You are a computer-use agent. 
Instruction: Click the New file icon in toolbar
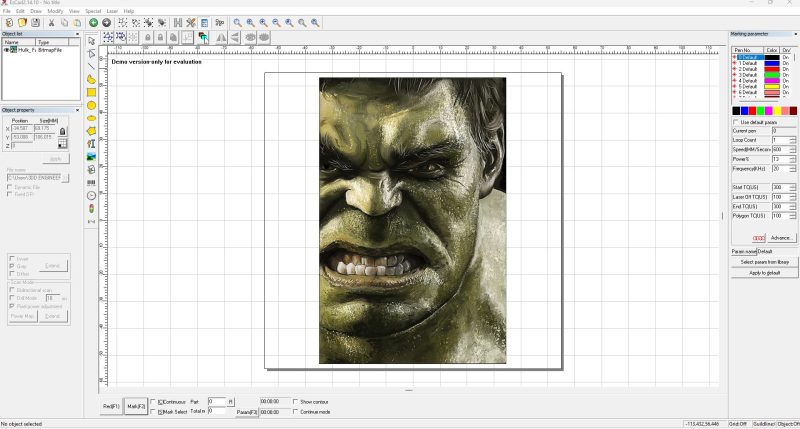(x=9, y=22)
